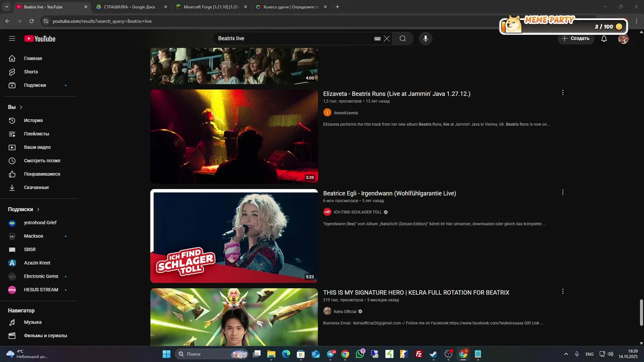Switch to the Minecraft Forge tab

pyautogui.click(x=211, y=7)
